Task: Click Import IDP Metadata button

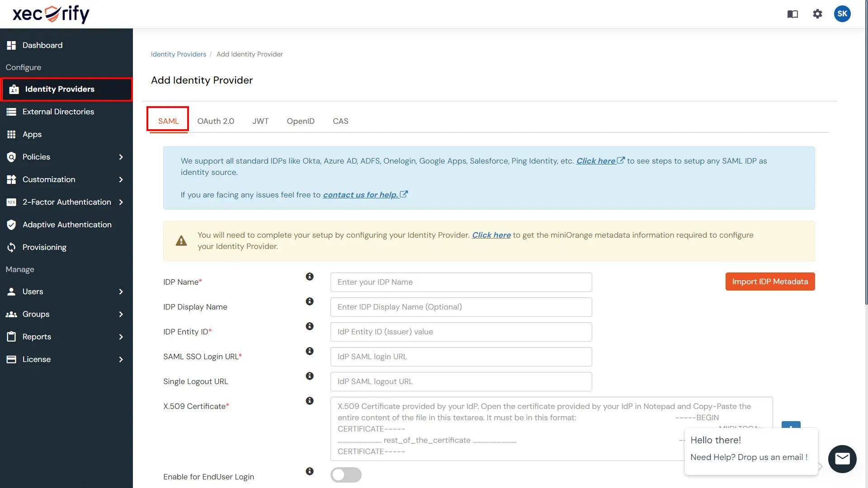Action: (x=770, y=281)
